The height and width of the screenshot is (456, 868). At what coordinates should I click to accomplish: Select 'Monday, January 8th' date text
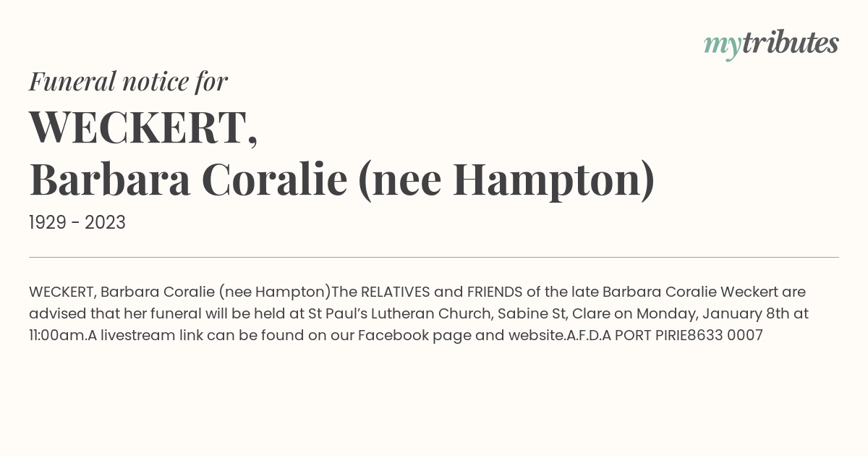[x=700, y=314]
